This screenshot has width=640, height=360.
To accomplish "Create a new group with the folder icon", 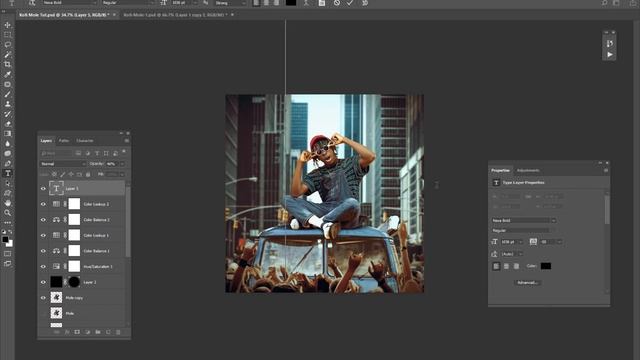I will pyautogui.click(x=98, y=332).
